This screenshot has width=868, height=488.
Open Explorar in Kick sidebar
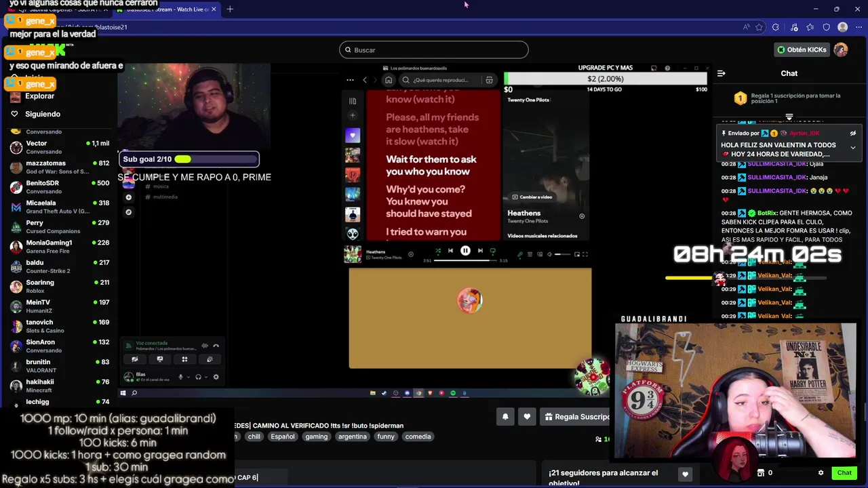tap(39, 96)
